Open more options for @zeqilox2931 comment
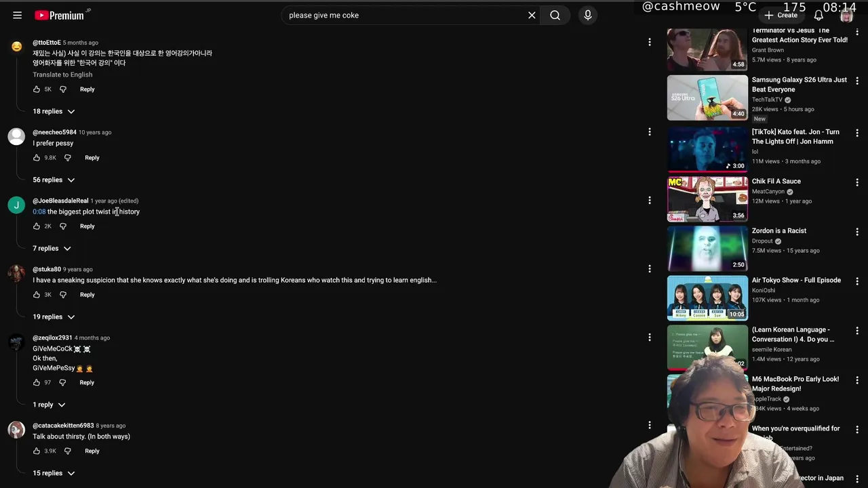The image size is (868, 488). pyautogui.click(x=650, y=337)
